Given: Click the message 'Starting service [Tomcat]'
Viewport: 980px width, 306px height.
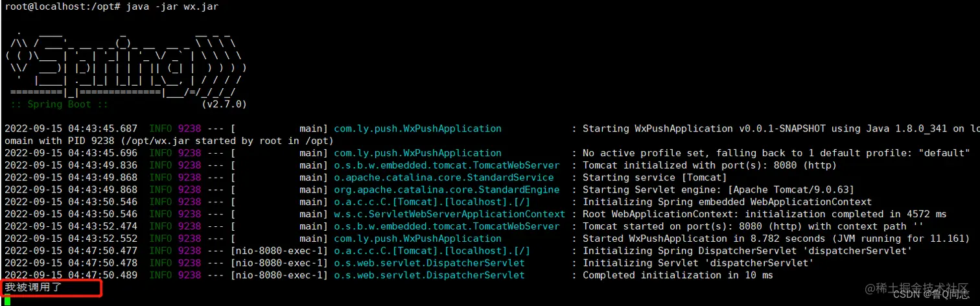Looking at the screenshot, I should pyautogui.click(x=655, y=178).
